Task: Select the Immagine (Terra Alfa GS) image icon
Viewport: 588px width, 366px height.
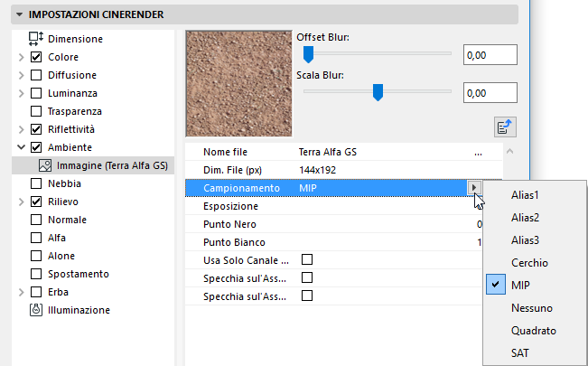Action: (44, 165)
